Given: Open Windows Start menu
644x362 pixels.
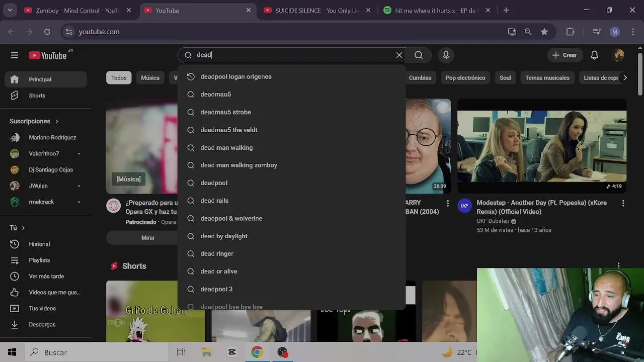Looking at the screenshot, I should click(12, 352).
